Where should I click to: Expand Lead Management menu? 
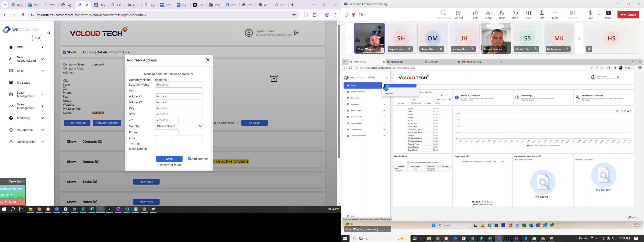pyautogui.click(x=43, y=95)
